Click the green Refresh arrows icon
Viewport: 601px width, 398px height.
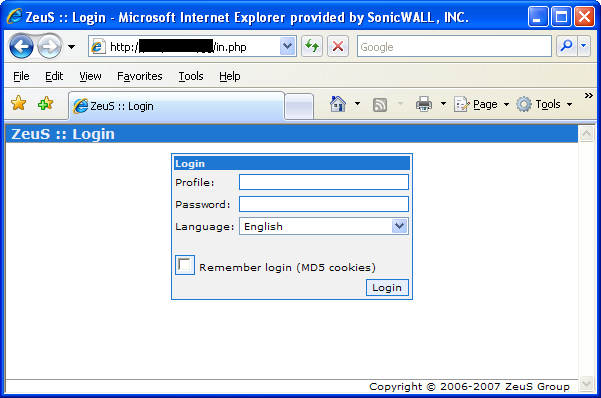tap(312, 46)
